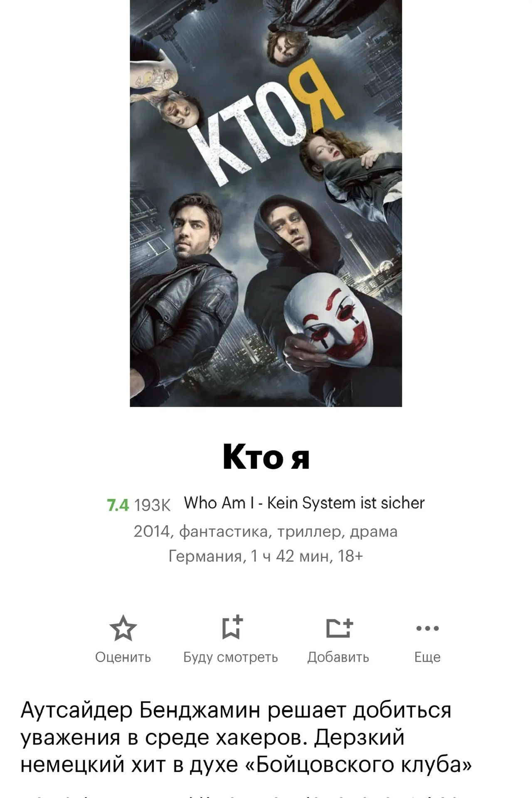Select the original title Who Am I text
The width and height of the screenshot is (532, 798).
coord(304,503)
